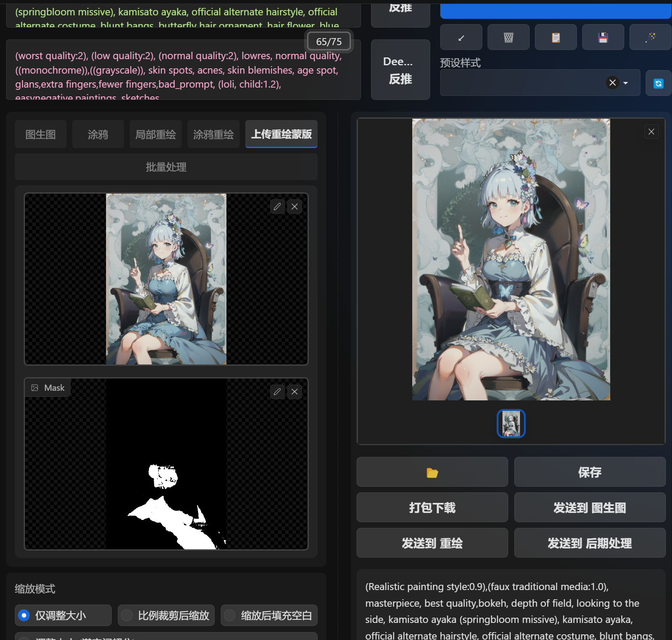Image resolution: width=672 pixels, height=640 pixels.
Task: Select the 上传重绘蒙版 tab
Action: pos(281,134)
